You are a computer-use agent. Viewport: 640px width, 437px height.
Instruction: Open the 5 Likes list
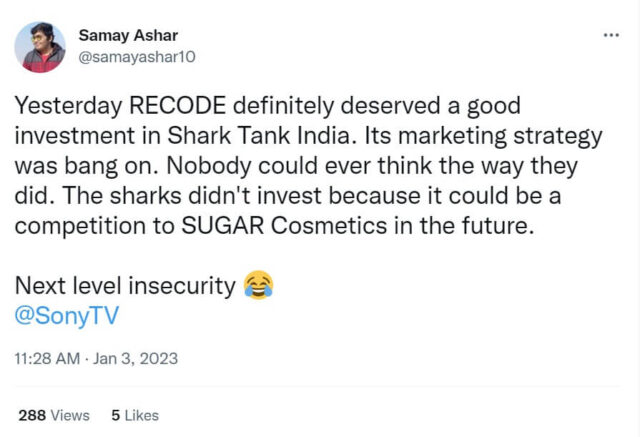tap(134, 415)
